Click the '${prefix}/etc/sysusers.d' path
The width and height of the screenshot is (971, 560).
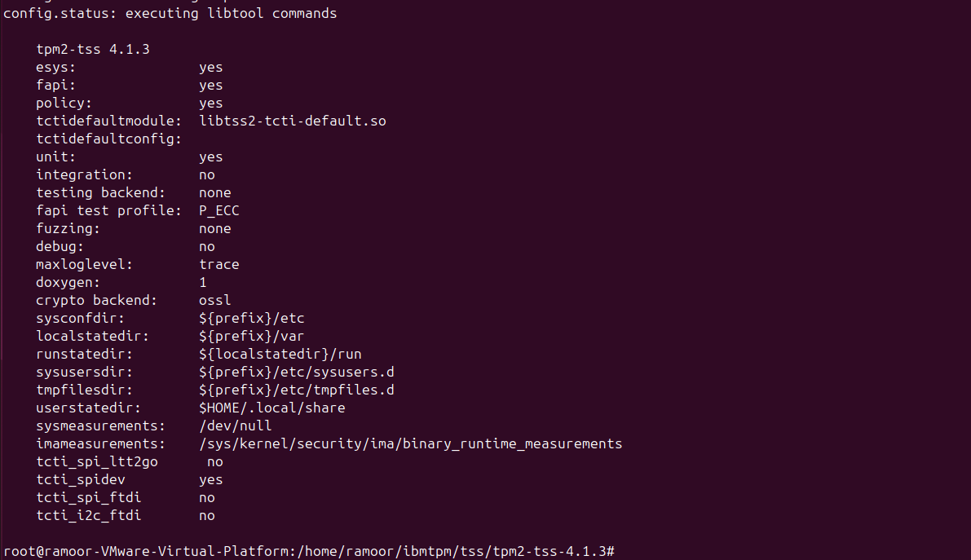296,372
